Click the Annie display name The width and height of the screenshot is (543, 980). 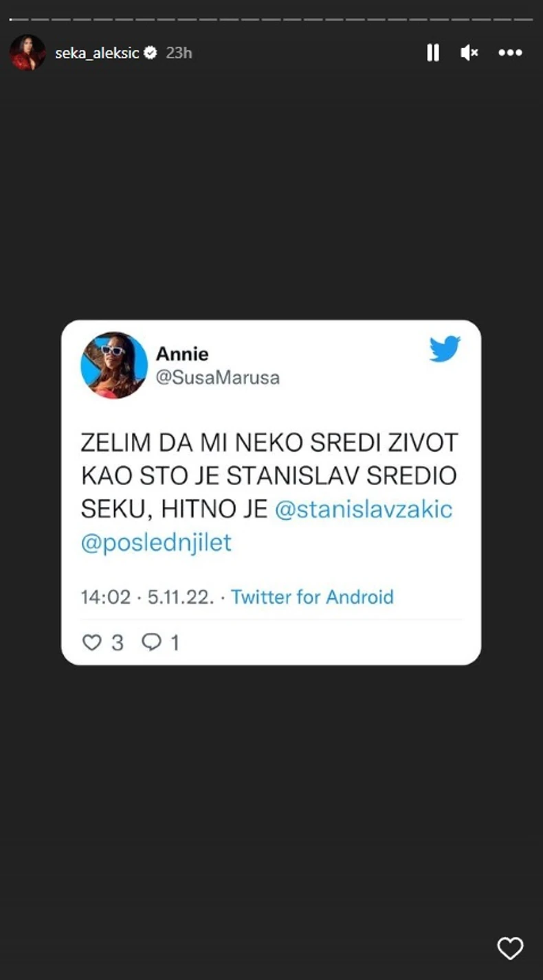point(182,354)
